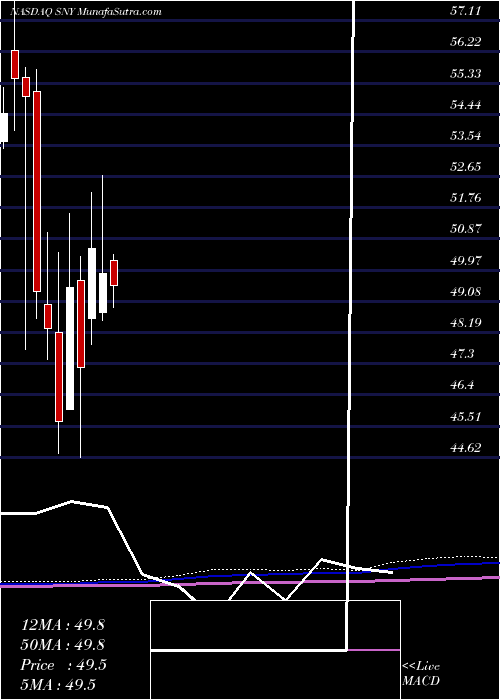Image resolution: width=500 pixels, height=700 pixels.
Task: Click the last red candlestick near 49.97
Action: pyautogui.click(x=114, y=273)
